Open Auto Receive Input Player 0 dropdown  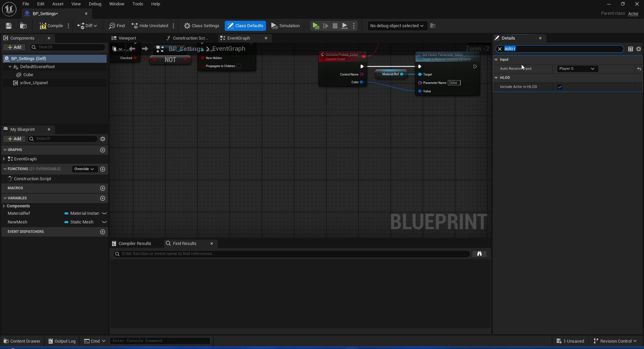coord(577,69)
